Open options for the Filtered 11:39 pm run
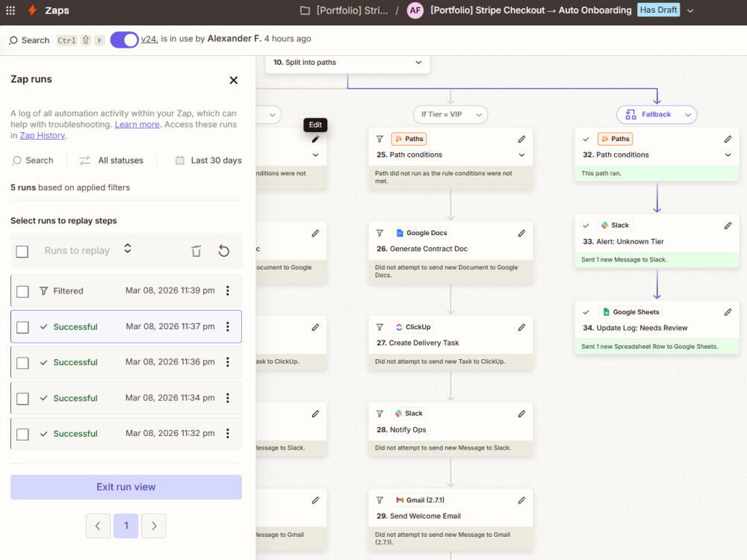 point(228,290)
